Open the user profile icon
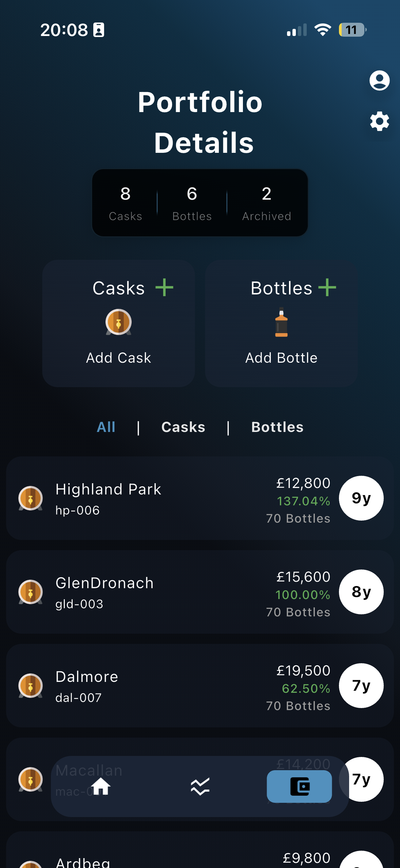 [x=379, y=80]
